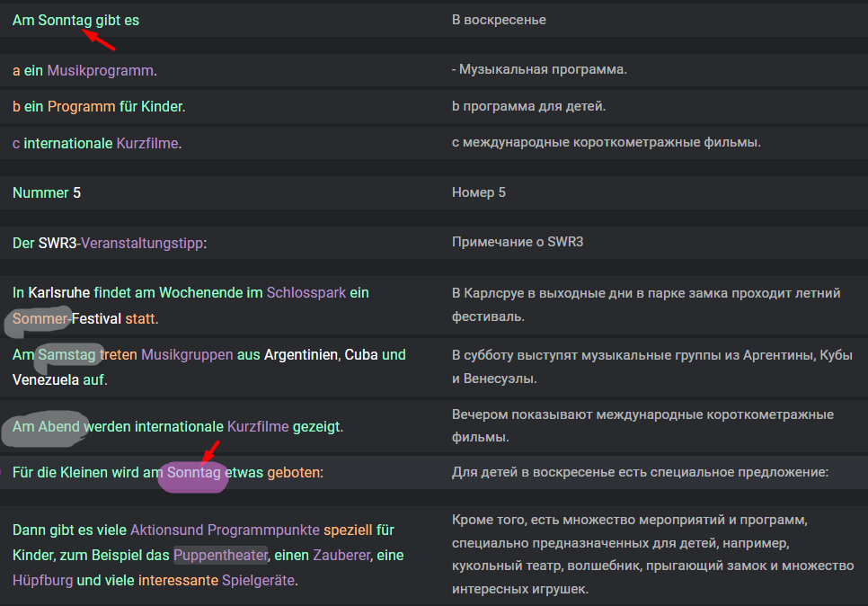Click the word 'interessante'
The width and height of the screenshot is (868, 606).
tap(178, 581)
